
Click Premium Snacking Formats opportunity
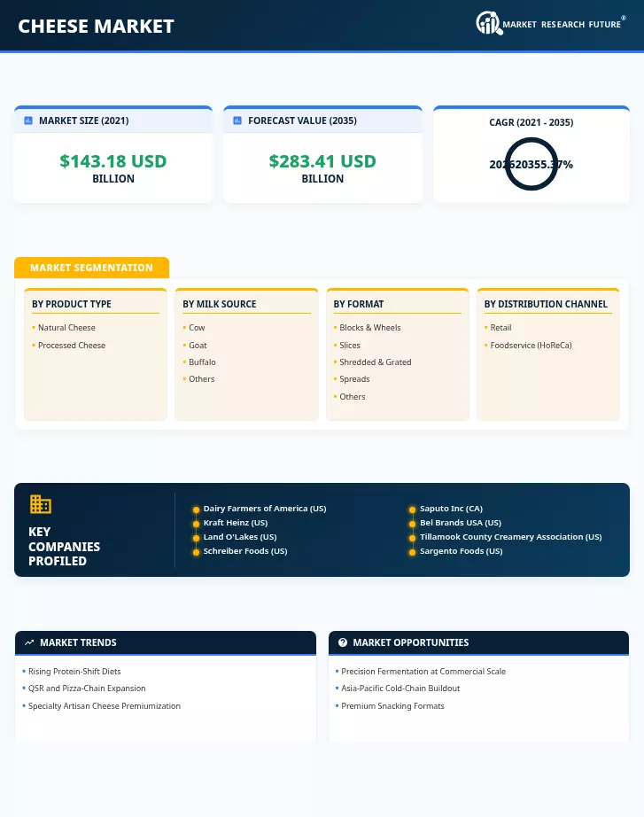pos(392,706)
